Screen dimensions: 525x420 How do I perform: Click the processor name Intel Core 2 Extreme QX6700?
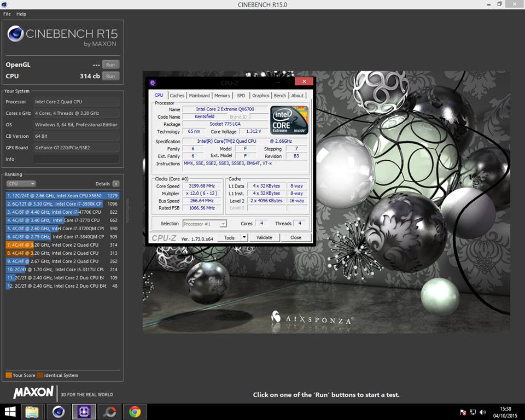(225, 109)
